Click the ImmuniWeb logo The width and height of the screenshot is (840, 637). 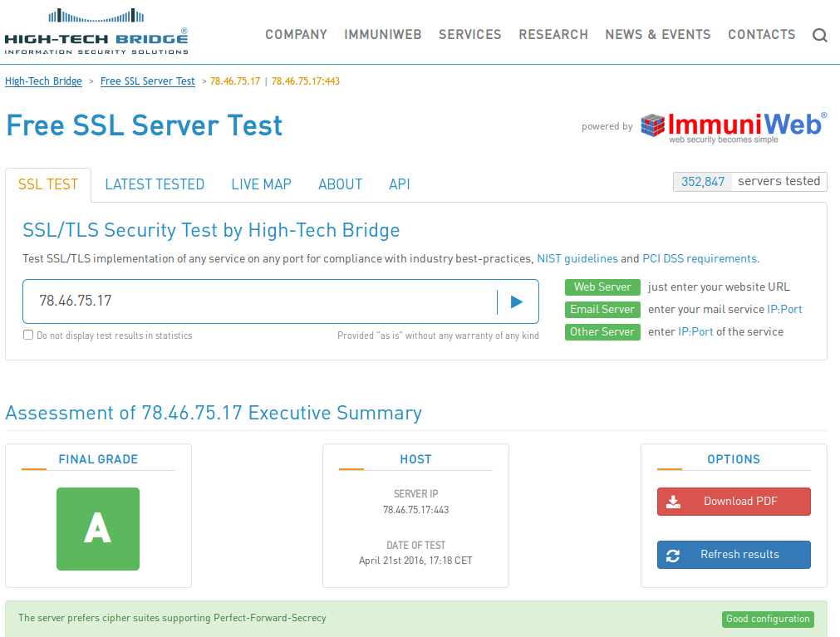click(x=734, y=127)
